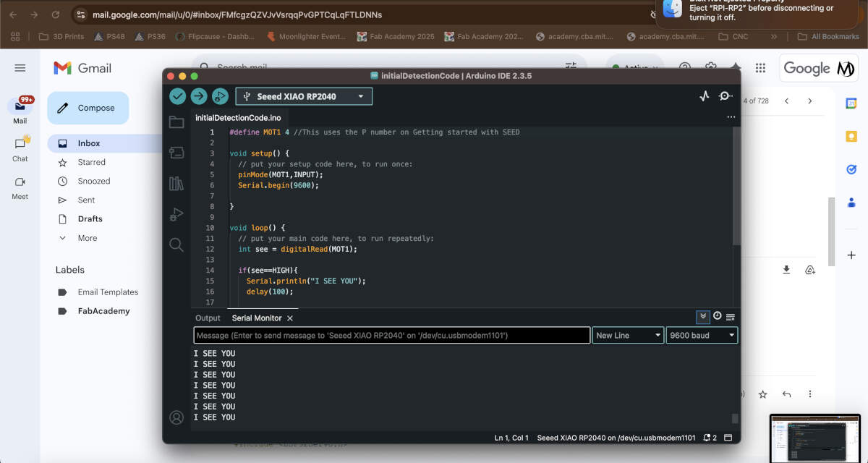Start debugging the Arduino sketch
Image resolution: width=868 pixels, height=463 pixels.
point(220,96)
